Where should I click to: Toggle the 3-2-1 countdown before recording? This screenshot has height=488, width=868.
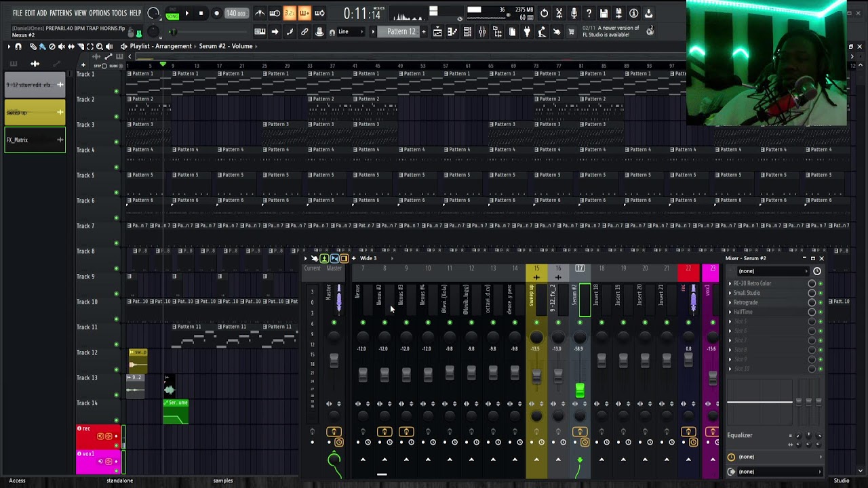click(x=290, y=13)
